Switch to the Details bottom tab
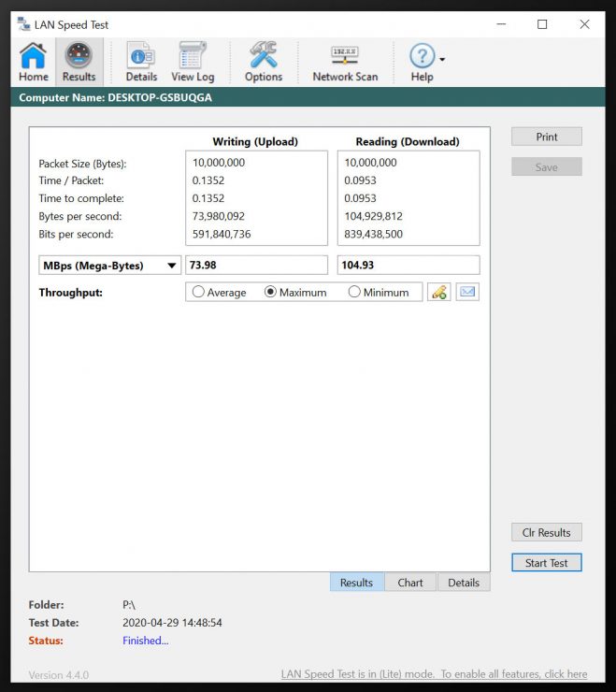This screenshot has width=616, height=692. point(464,583)
